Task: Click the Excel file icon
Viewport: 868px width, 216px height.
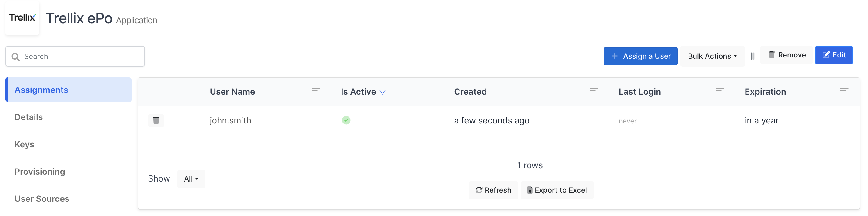Action: pyautogui.click(x=530, y=190)
